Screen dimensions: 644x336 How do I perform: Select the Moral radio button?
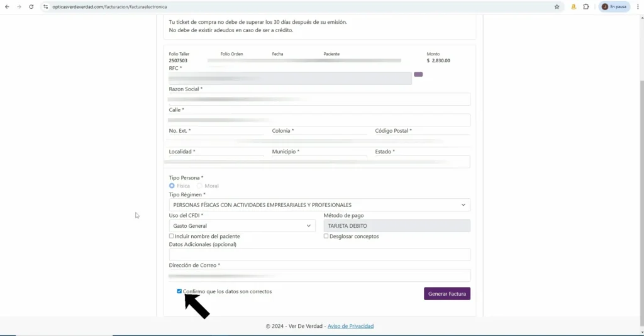199,186
